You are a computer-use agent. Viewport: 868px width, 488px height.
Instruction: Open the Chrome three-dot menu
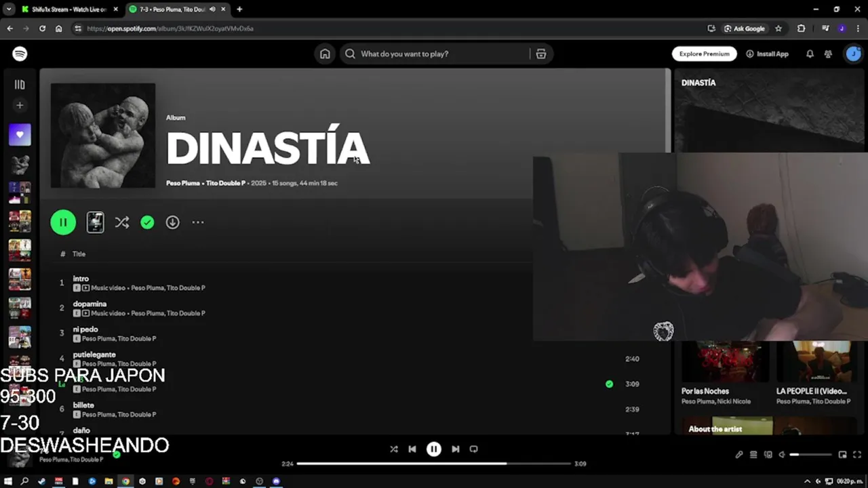pos(857,28)
